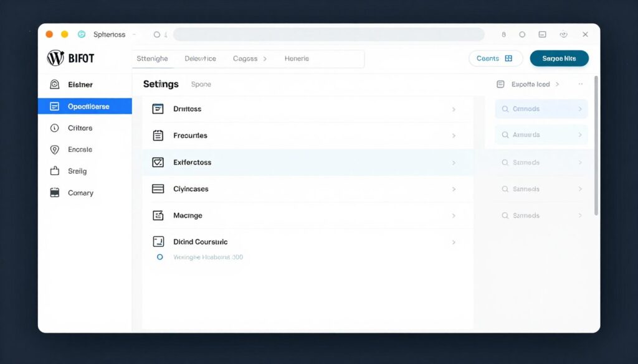Select the Woinghe Hoabonat 300 radio button
This screenshot has width=638, height=364.
[x=160, y=257]
